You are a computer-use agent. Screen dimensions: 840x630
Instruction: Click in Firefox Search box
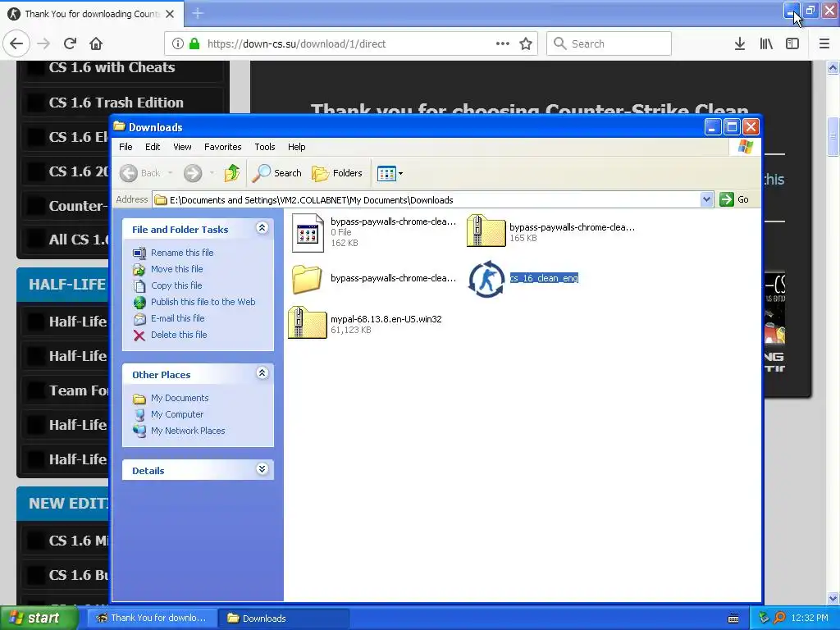tap(609, 44)
